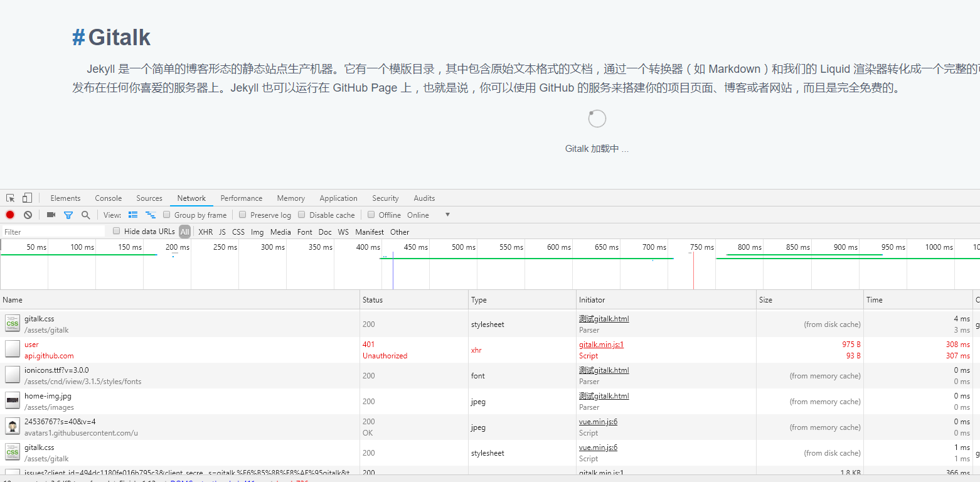The width and height of the screenshot is (980, 482).
Task: Sort by the Size column header
Action: (x=810, y=300)
